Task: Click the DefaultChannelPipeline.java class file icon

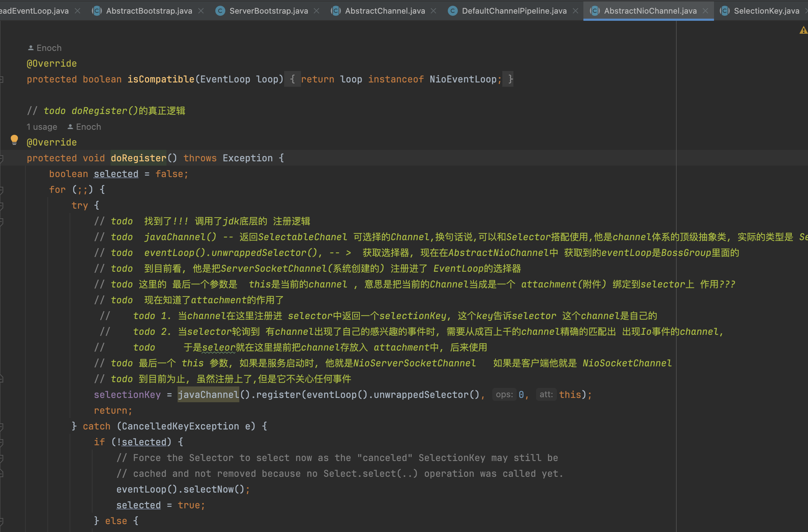Action: point(453,11)
